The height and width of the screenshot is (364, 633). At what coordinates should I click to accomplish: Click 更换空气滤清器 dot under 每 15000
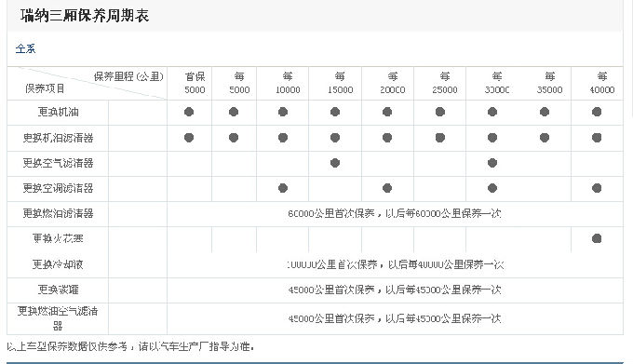coord(335,163)
